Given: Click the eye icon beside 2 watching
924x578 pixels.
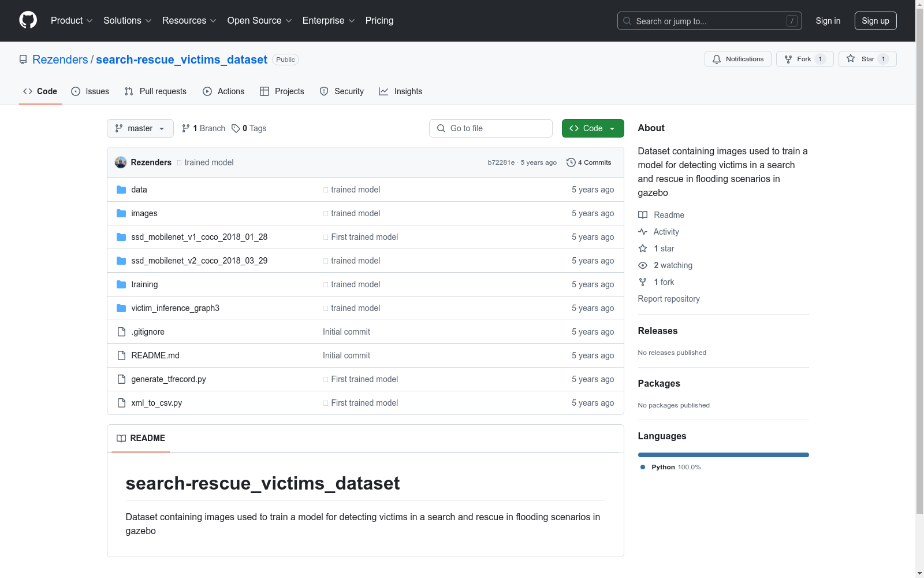Looking at the screenshot, I should (643, 265).
